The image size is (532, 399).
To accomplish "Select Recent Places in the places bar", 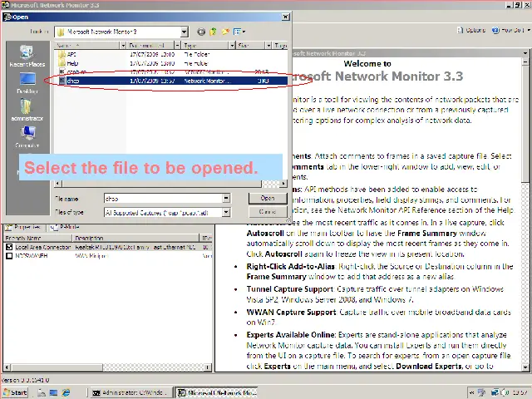I will [x=27, y=56].
